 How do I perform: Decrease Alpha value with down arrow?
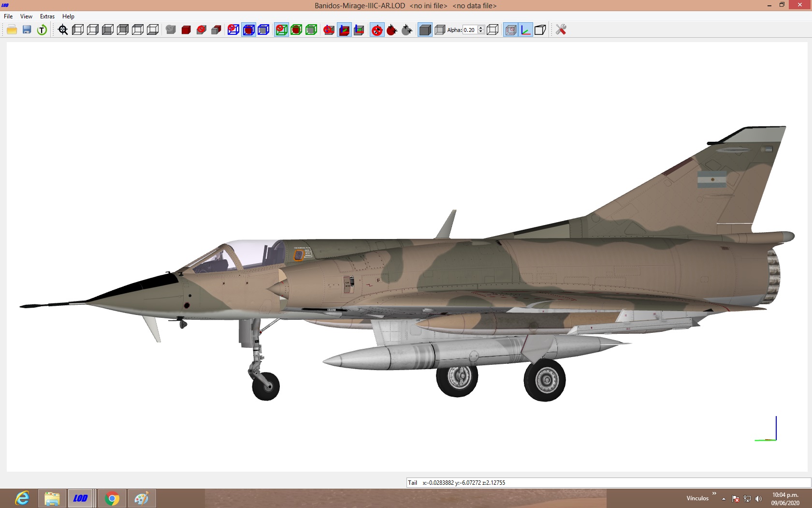coord(481,32)
